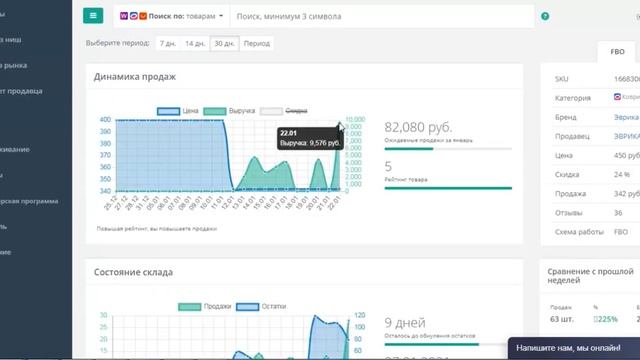The image size is (640, 360).
Task: Select the 14 дн. period
Action: 195,43
